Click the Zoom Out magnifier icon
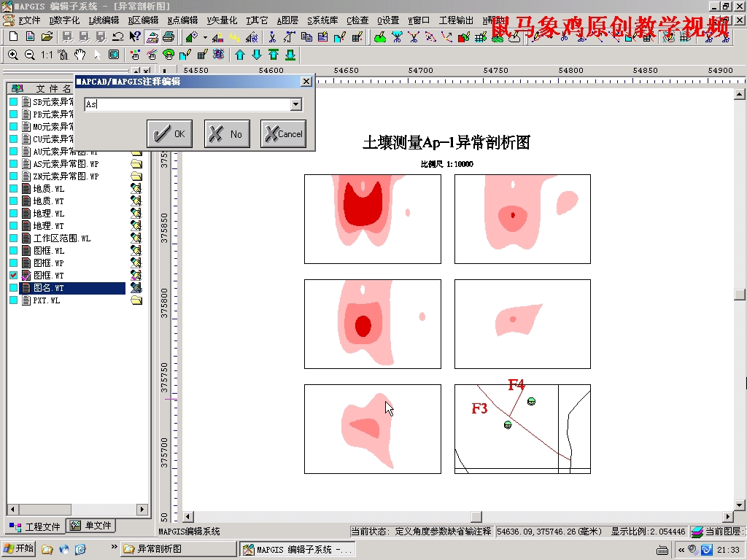747x560 pixels. point(29,55)
